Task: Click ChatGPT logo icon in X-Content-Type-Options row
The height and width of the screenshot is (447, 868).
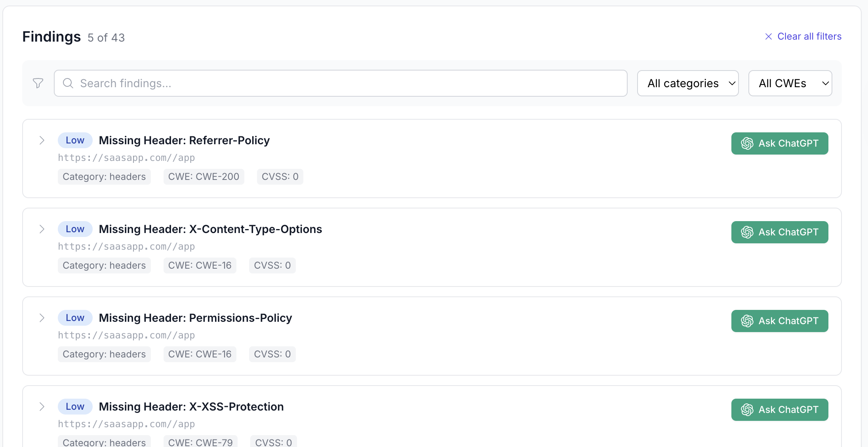Action: tap(747, 232)
